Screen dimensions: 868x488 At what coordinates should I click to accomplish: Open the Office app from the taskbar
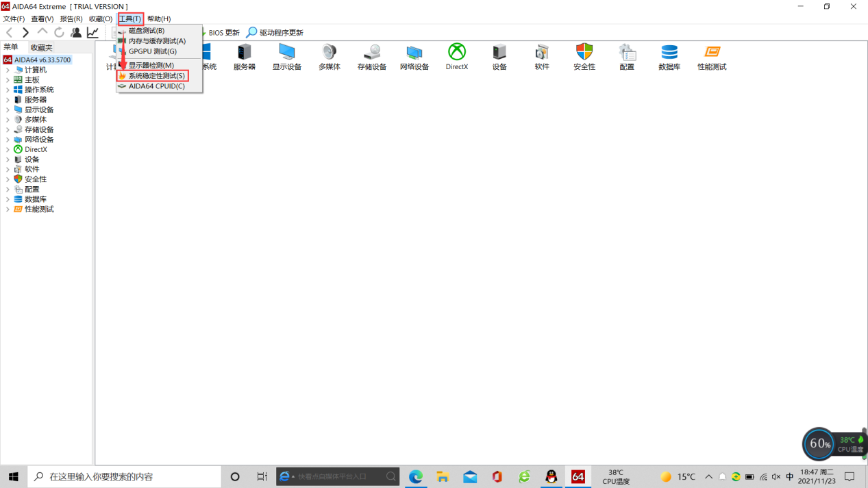tap(497, 476)
